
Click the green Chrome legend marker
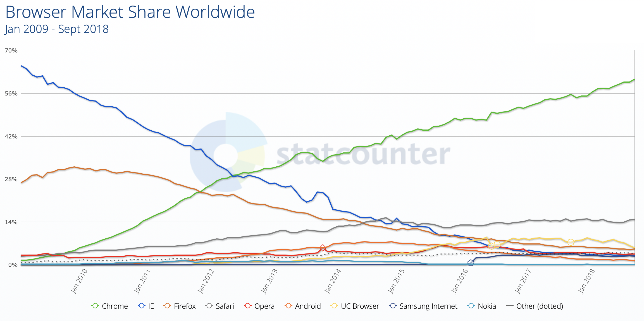click(95, 306)
